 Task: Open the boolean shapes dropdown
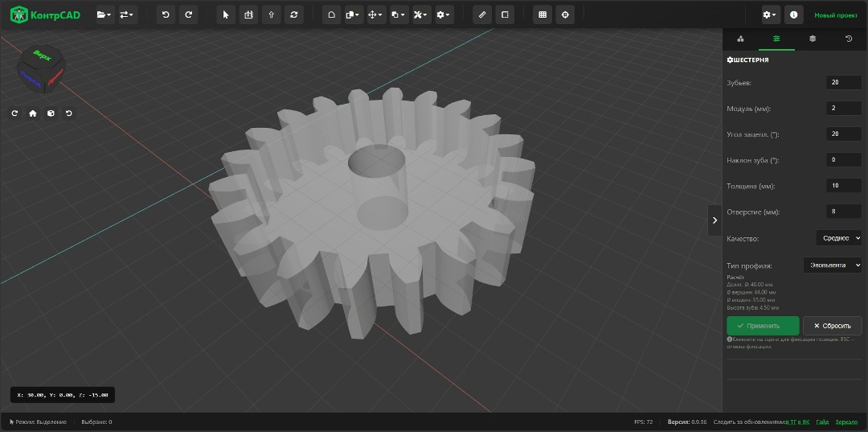[x=353, y=15]
